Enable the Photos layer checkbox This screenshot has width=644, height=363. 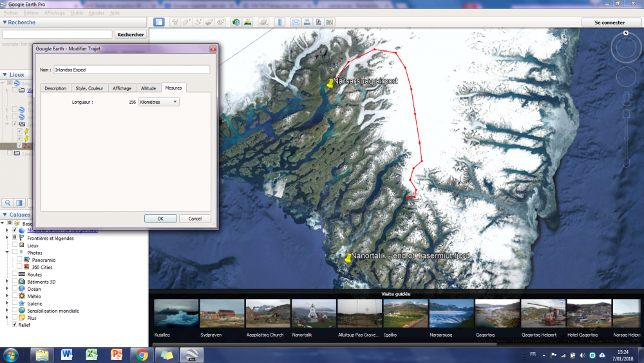coord(15,252)
